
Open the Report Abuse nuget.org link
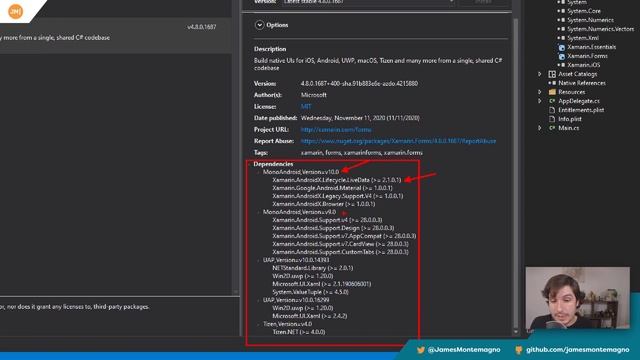[398, 141]
